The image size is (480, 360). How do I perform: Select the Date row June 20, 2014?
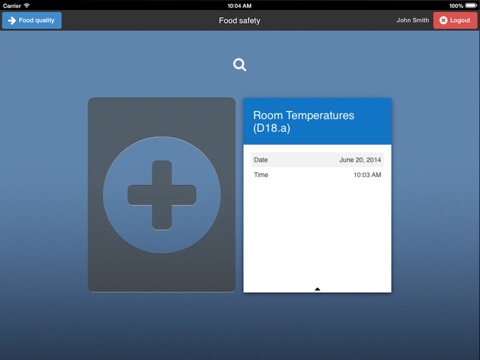pos(317,160)
